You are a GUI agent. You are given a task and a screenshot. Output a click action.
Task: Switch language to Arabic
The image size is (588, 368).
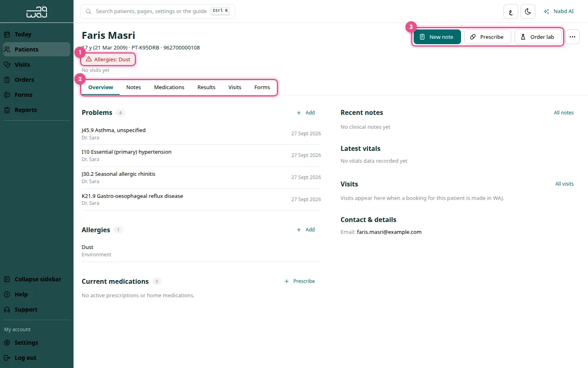511,11
